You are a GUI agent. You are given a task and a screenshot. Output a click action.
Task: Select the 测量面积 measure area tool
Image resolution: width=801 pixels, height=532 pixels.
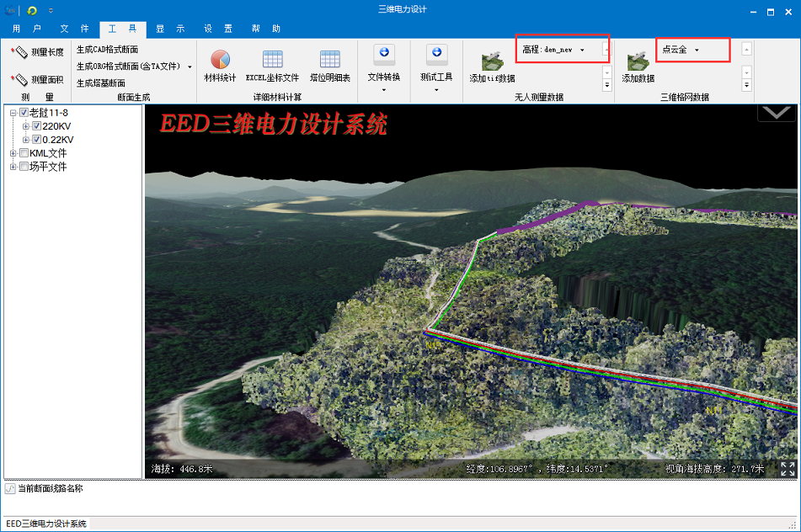click(38, 80)
